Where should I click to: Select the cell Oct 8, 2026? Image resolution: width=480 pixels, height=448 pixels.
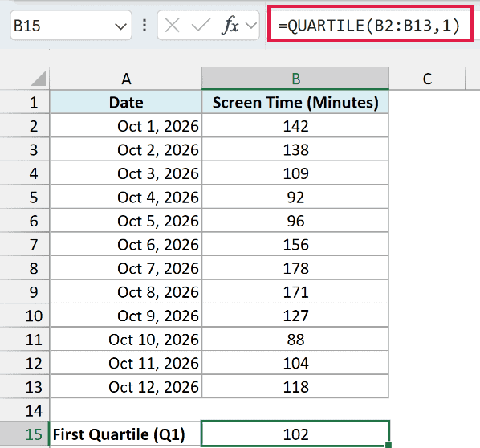pyautogui.click(x=126, y=291)
